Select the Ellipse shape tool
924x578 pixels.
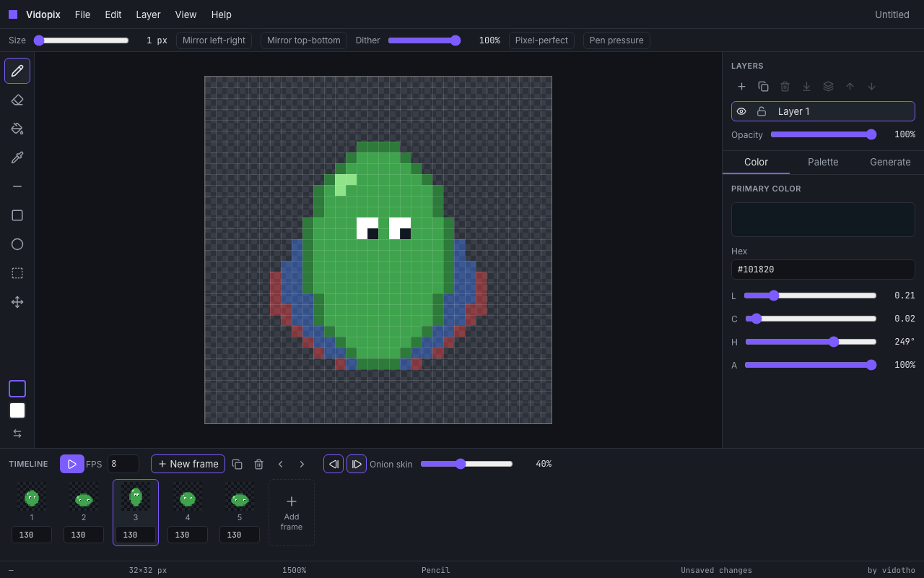point(17,244)
